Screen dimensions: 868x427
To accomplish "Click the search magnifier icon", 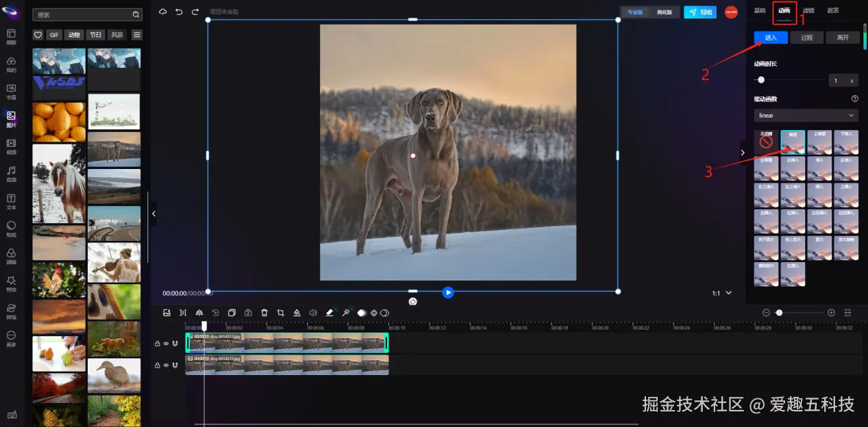I will tap(136, 14).
